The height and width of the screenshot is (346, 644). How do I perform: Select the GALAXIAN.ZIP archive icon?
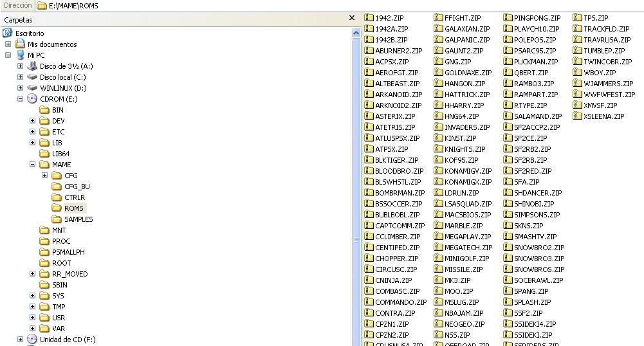[x=438, y=29]
